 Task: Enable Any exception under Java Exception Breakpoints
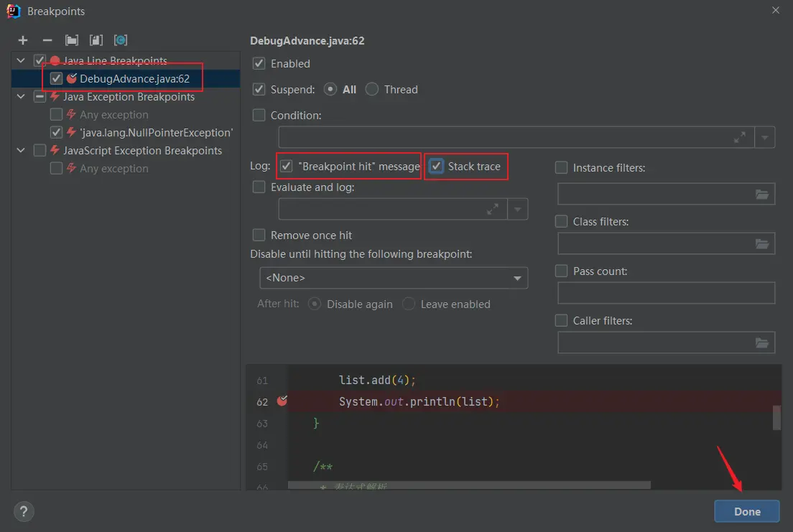(56, 114)
